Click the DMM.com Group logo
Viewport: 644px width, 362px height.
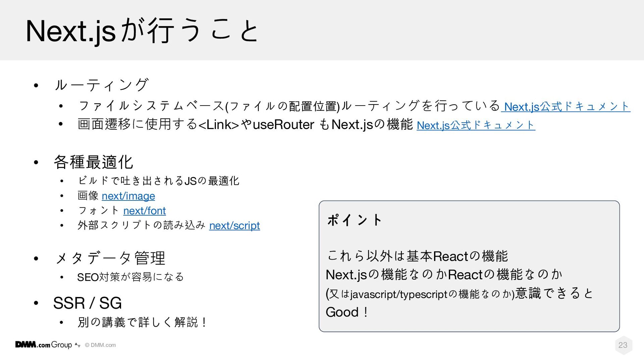pyautogui.click(x=44, y=345)
